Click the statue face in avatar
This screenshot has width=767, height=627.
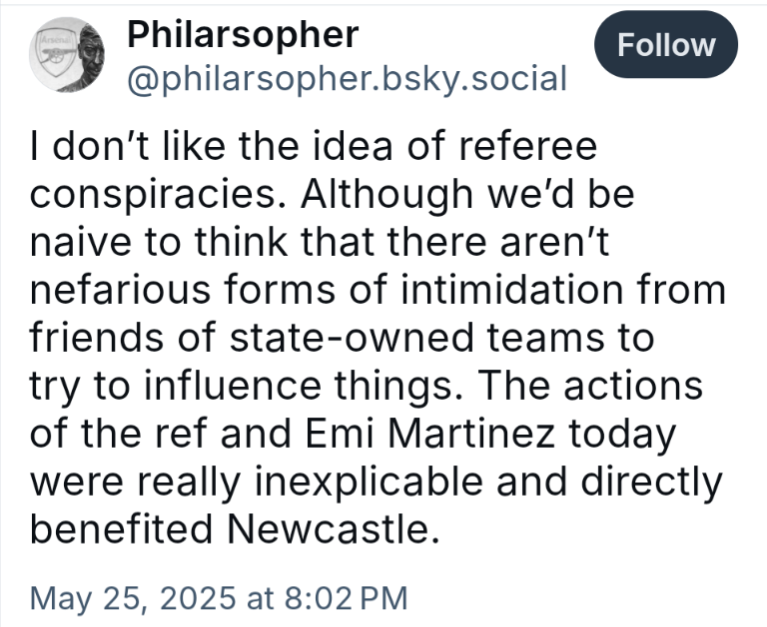click(x=90, y=54)
